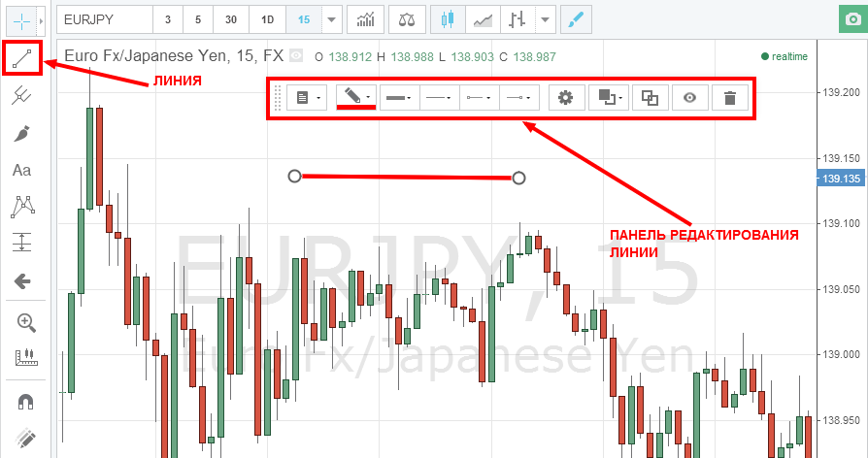
Task: Select the 15 minute interval
Action: pyautogui.click(x=304, y=20)
